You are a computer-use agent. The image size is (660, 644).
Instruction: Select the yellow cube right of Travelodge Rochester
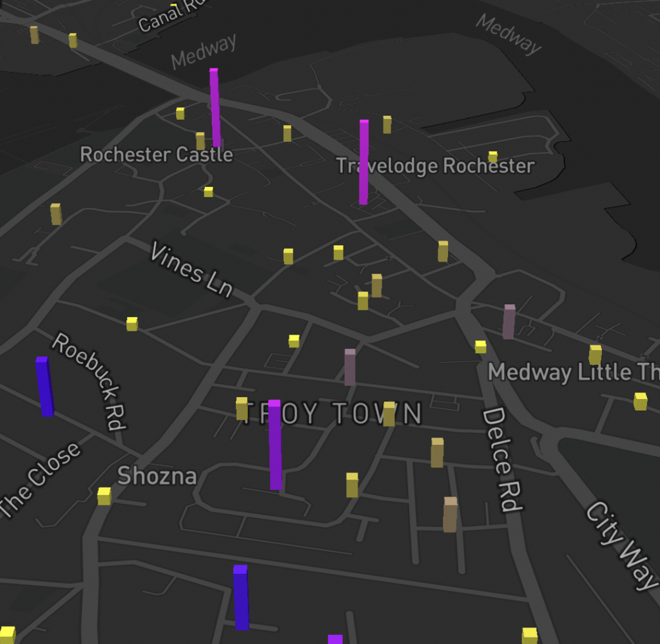[x=492, y=157]
